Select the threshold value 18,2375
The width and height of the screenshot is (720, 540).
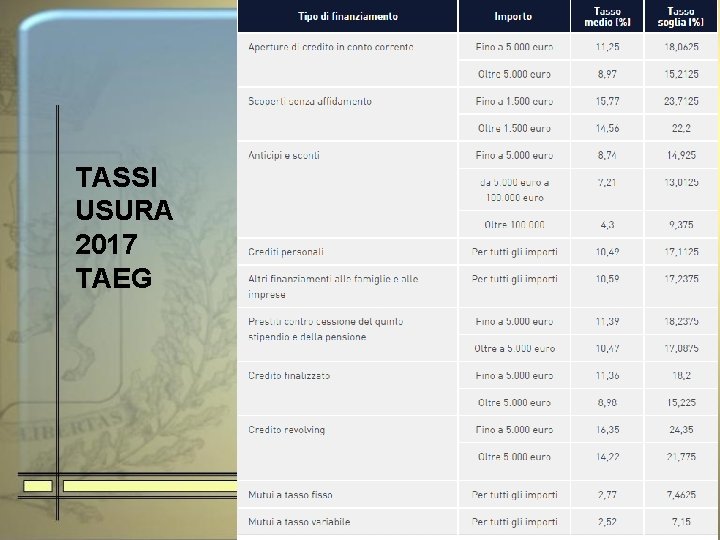click(681, 321)
